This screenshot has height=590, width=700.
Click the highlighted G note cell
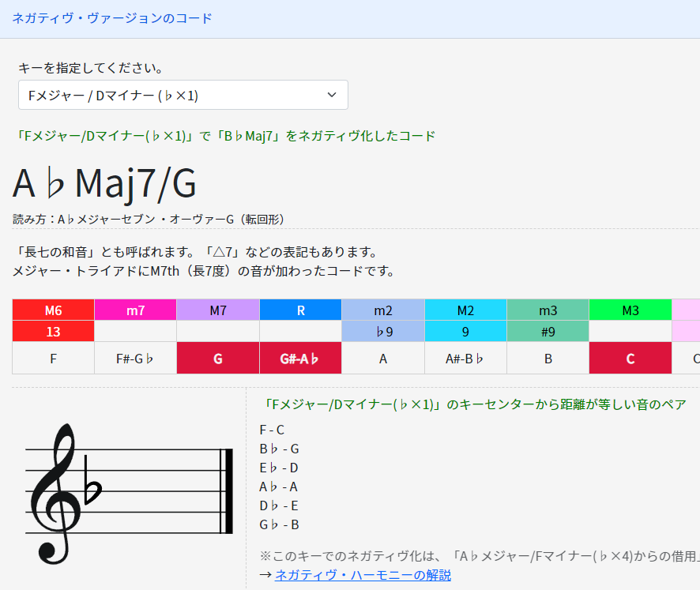(218, 359)
